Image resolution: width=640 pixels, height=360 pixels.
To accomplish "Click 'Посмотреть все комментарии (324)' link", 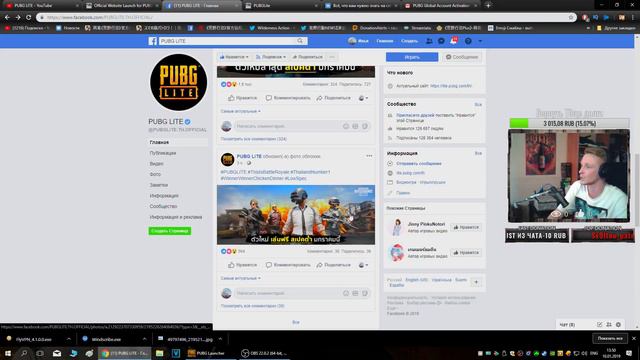I will tap(253, 139).
